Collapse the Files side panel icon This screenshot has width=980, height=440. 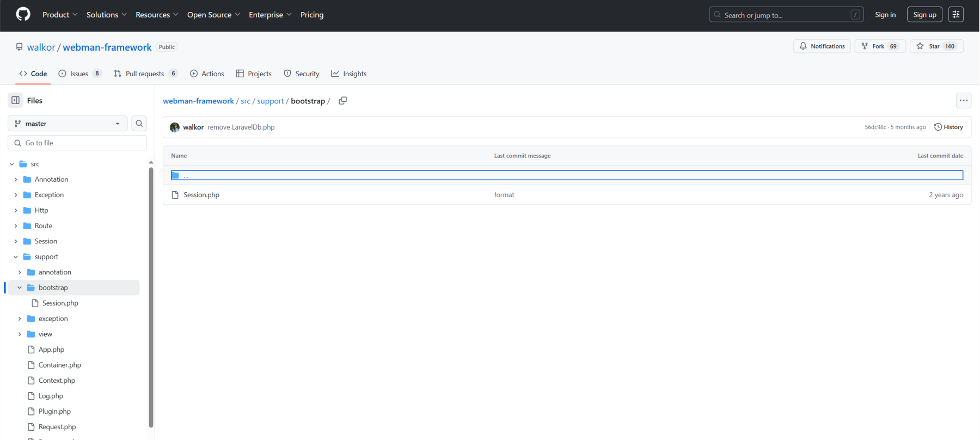pos(15,100)
